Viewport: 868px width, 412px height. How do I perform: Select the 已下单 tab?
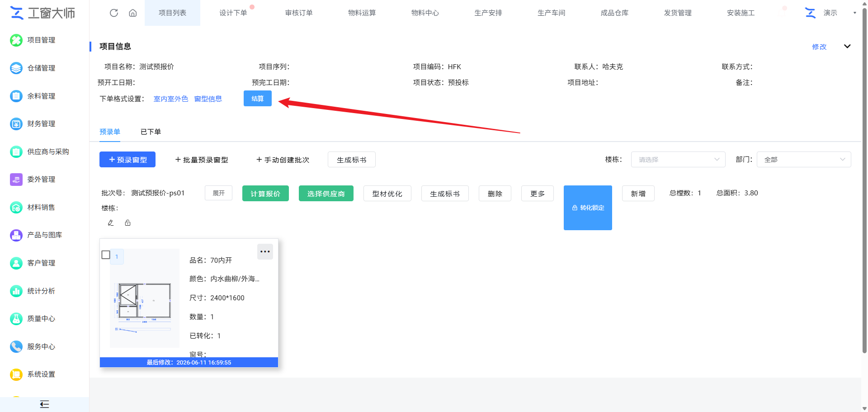[151, 132]
